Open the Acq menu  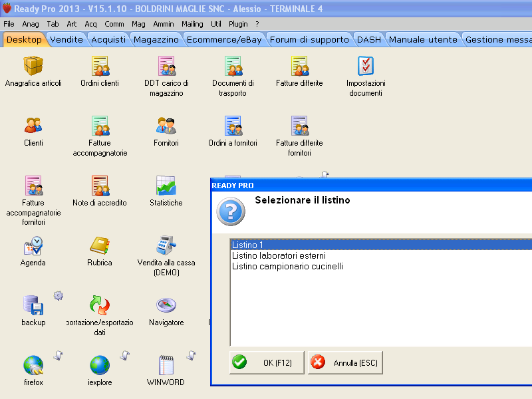[x=90, y=24]
